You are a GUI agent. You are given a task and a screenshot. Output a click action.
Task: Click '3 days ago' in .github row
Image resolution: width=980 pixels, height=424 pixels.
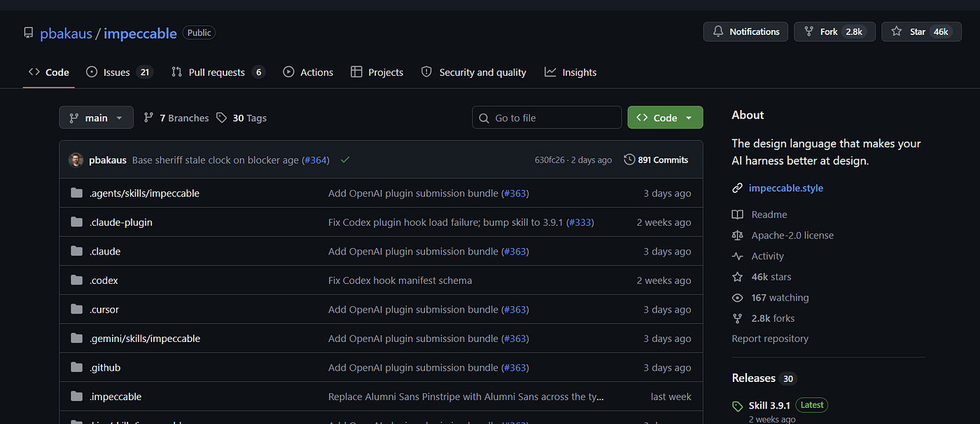point(667,368)
